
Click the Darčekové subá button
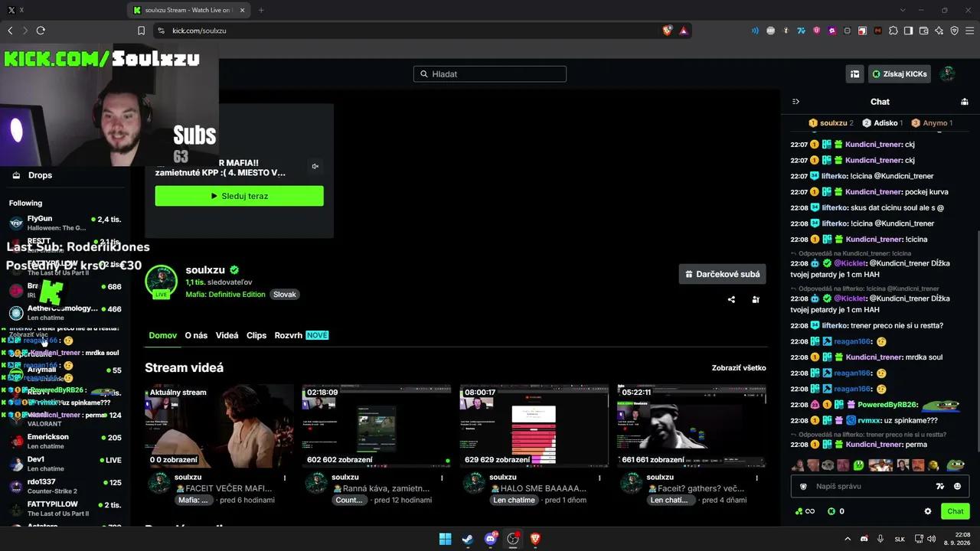click(x=722, y=274)
